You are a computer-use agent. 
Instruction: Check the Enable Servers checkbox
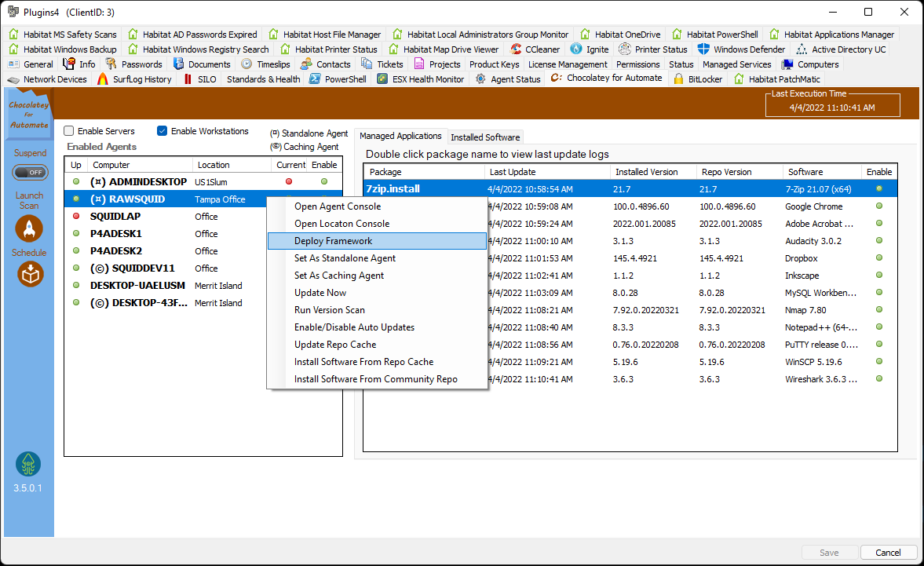pos(68,130)
